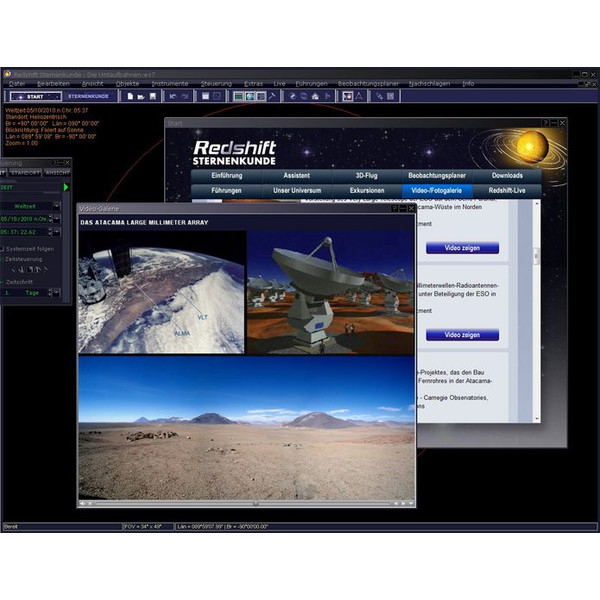Viewport: 600px width, 600px height.
Task: Click the START button in the toolbar
Action: 36,96
